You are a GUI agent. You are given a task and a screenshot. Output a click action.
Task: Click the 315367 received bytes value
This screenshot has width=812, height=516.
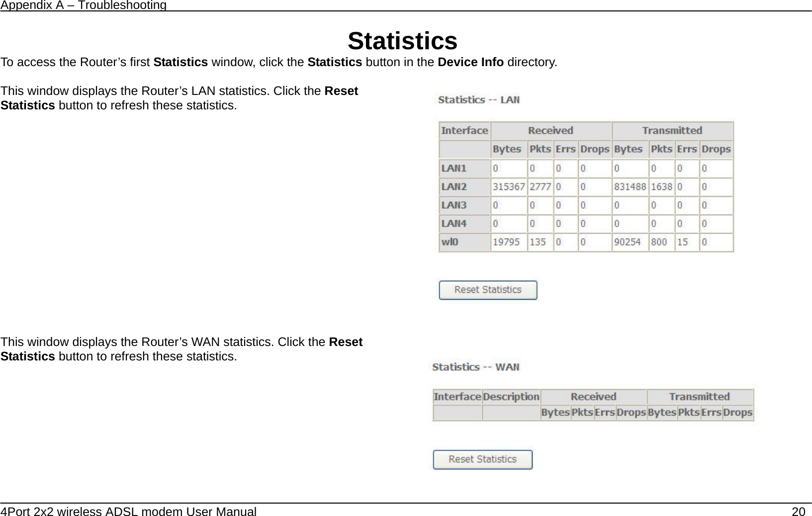[509, 187]
